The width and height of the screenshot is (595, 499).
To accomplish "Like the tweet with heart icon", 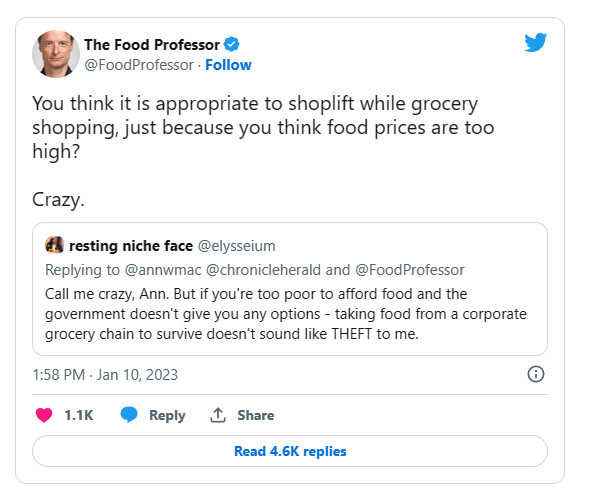I will coord(44,415).
